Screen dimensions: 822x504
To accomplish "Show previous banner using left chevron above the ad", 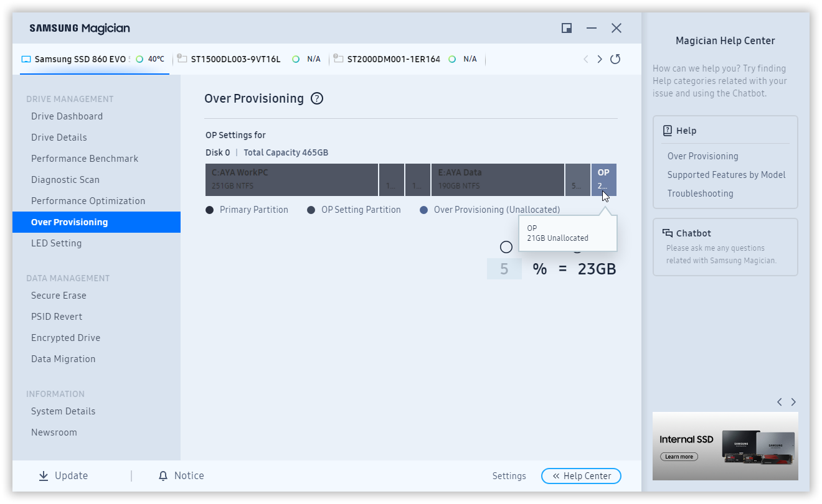I will (x=779, y=402).
